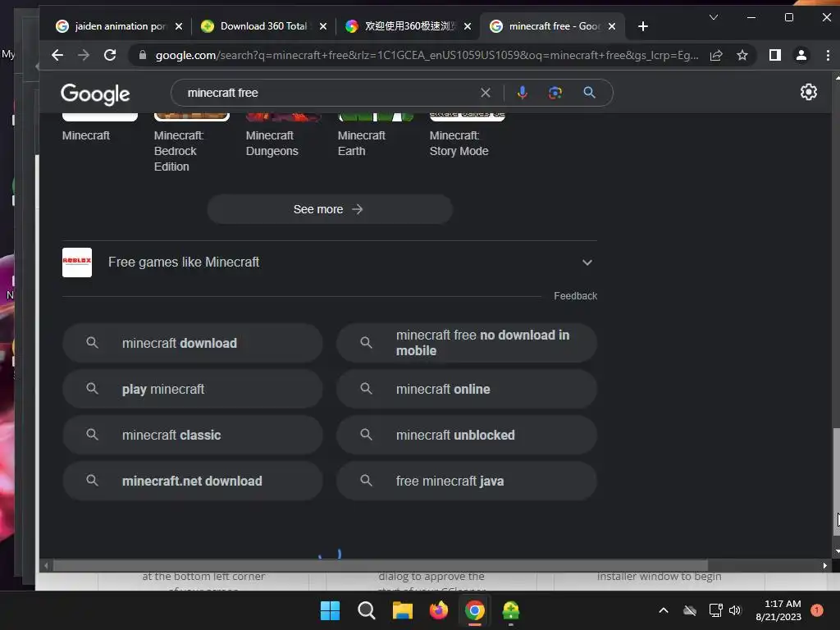840x630 pixels.
Task: Close the 360 browser welcome tab
Action: [x=468, y=26]
